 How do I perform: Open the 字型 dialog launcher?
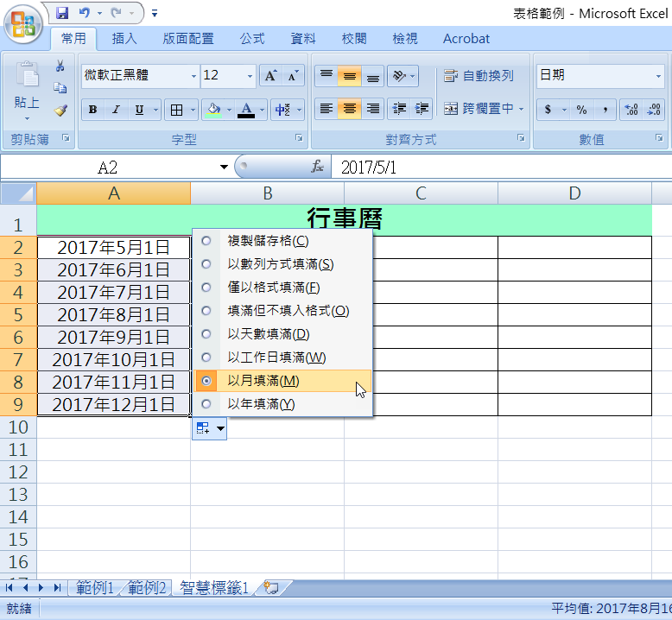point(299,138)
